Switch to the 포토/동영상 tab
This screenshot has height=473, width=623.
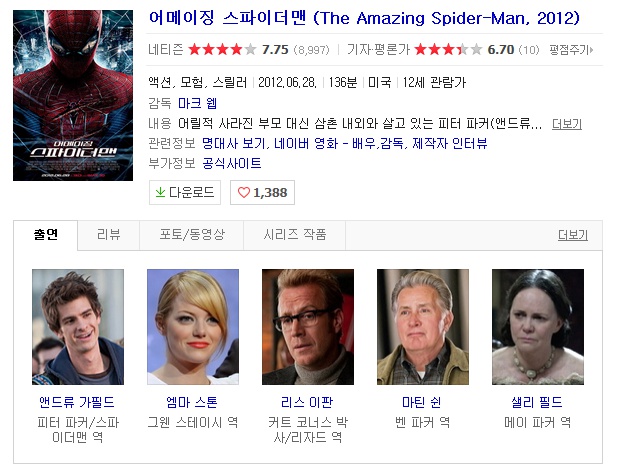192,235
